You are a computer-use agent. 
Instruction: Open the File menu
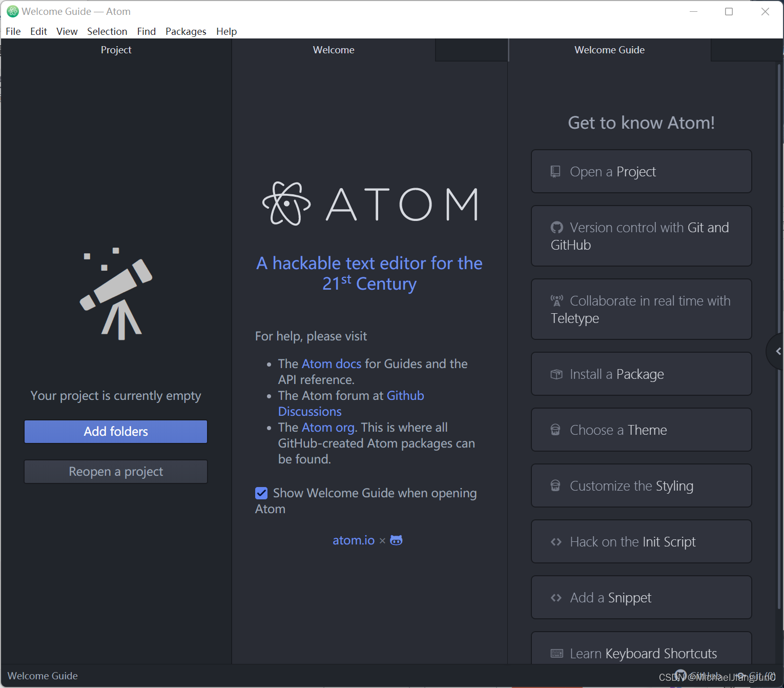(13, 31)
